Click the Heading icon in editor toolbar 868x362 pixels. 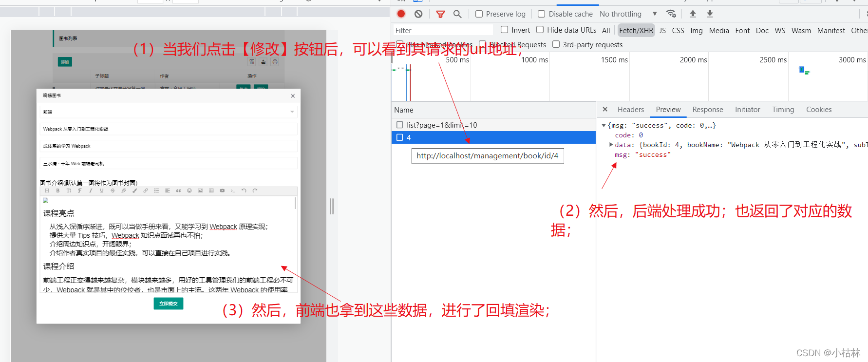[x=47, y=191]
